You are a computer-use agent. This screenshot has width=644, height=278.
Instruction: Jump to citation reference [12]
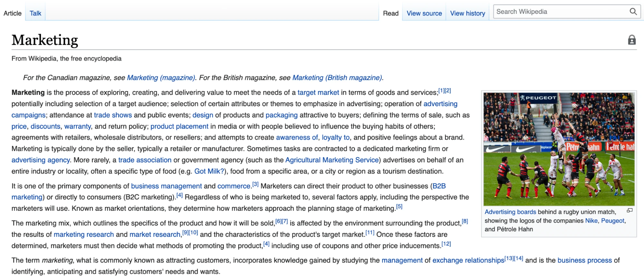pyautogui.click(x=446, y=244)
